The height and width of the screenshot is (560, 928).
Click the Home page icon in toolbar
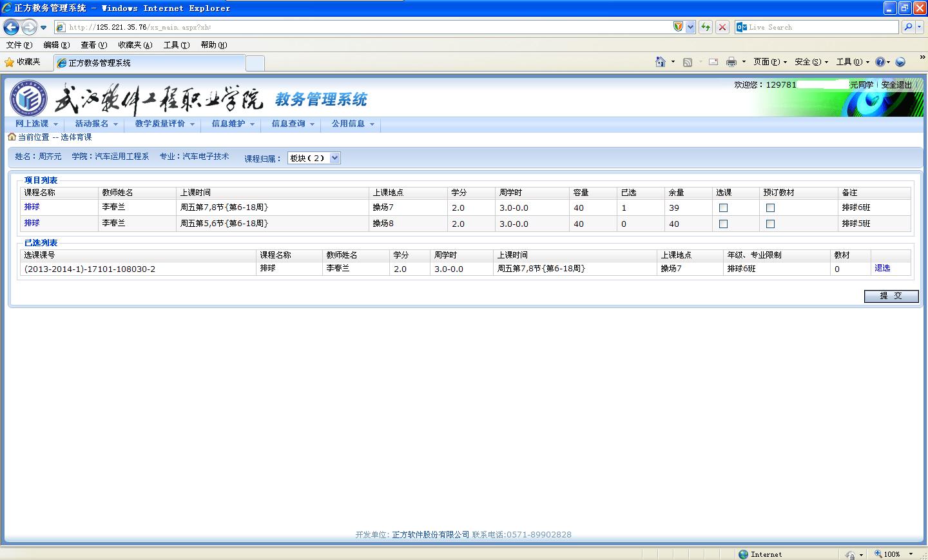[660, 62]
